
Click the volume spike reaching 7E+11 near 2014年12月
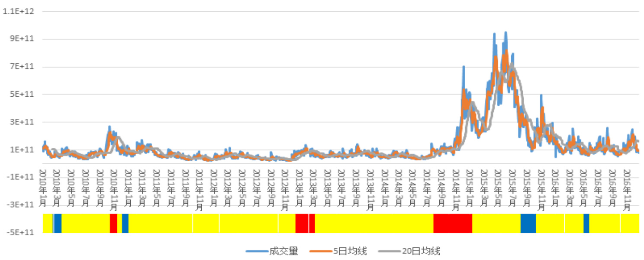coord(464,68)
